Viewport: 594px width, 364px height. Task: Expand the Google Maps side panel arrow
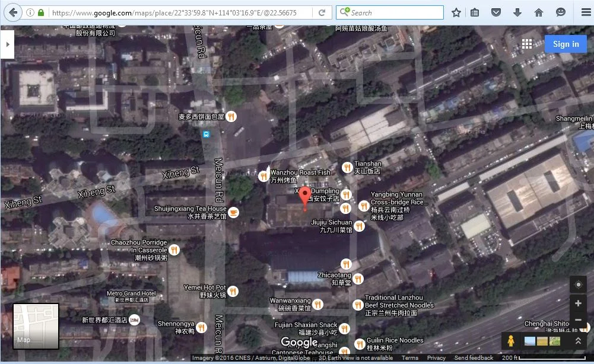pyautogui.click(x=7, y=44)
